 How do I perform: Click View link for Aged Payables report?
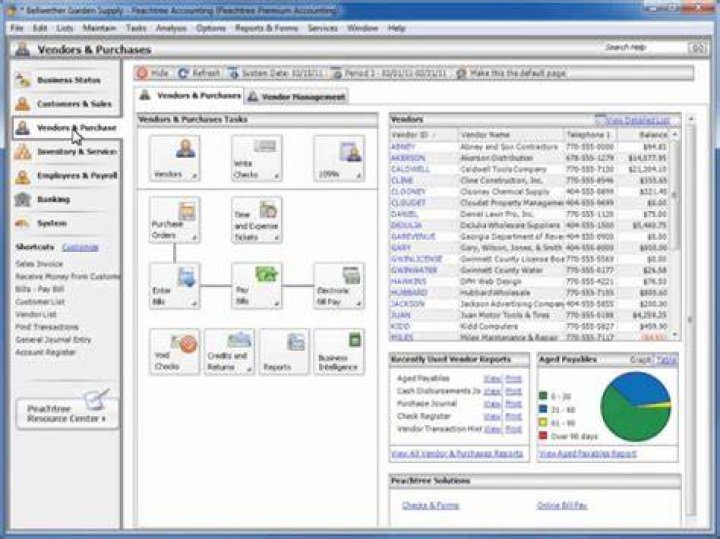coord(492,379)
